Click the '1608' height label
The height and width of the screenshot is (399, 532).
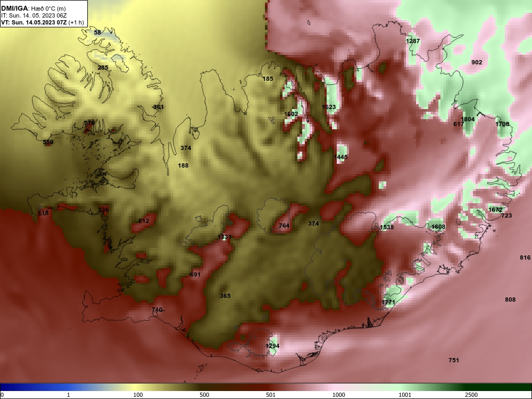tap(438, 227)
